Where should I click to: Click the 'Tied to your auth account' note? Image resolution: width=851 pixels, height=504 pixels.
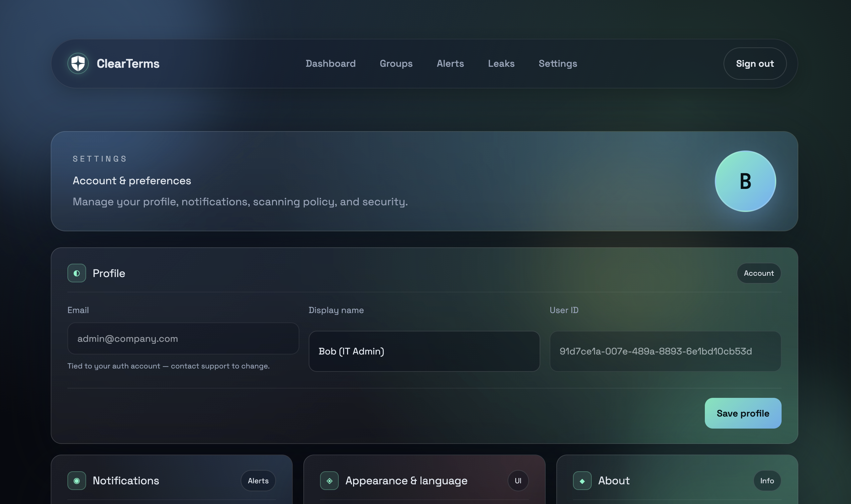[x=169, y=366]
